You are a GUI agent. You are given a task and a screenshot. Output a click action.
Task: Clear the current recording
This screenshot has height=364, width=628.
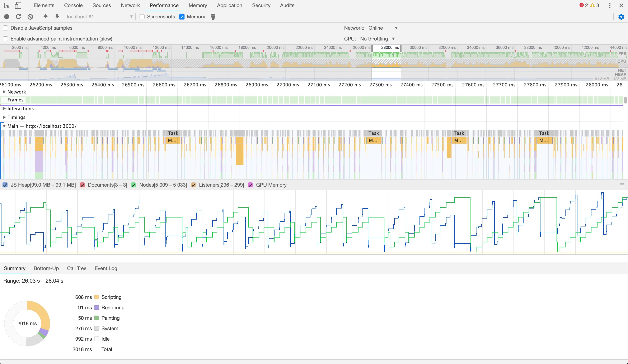[x=30, y=17]
